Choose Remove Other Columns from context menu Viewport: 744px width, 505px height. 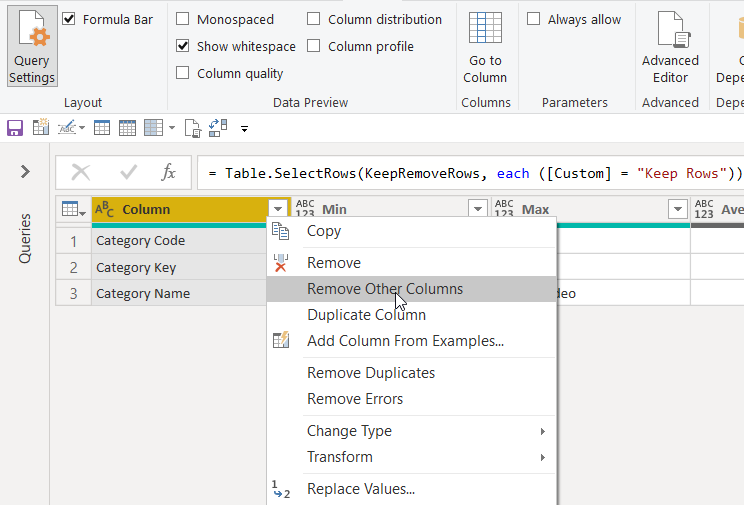(385, 289)
